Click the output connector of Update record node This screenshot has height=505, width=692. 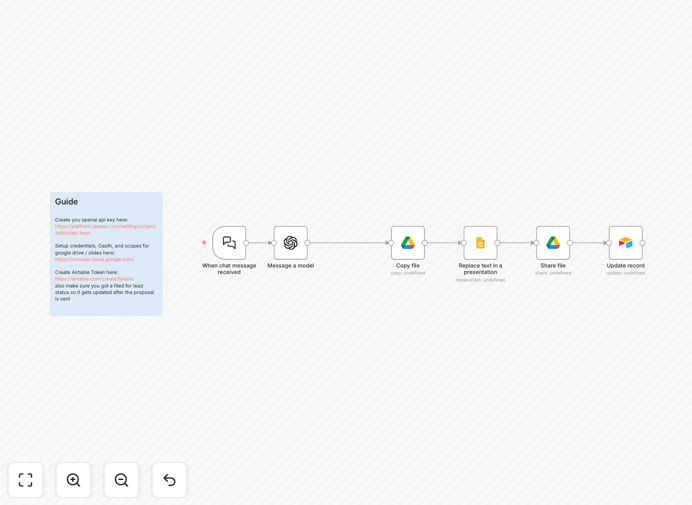click(x=643, y=243)
